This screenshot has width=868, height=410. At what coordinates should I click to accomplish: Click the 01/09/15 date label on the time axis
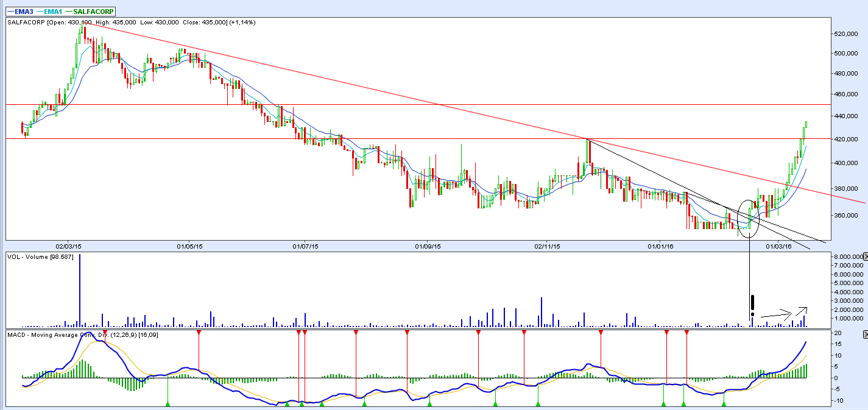(x=428, y=247)
